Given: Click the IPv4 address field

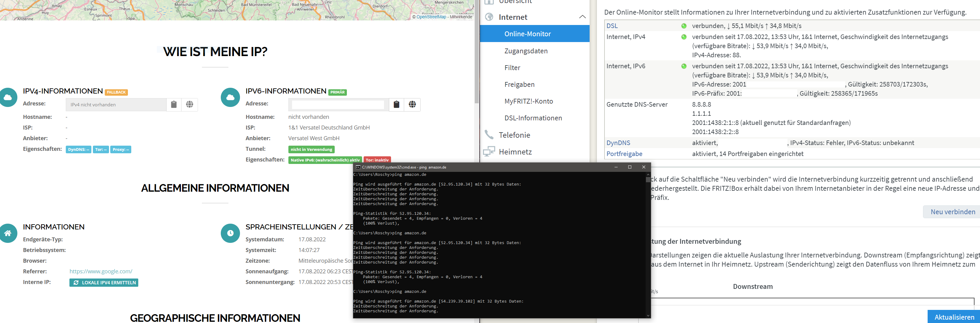Looking at the screenshot, I should [116, 105].
